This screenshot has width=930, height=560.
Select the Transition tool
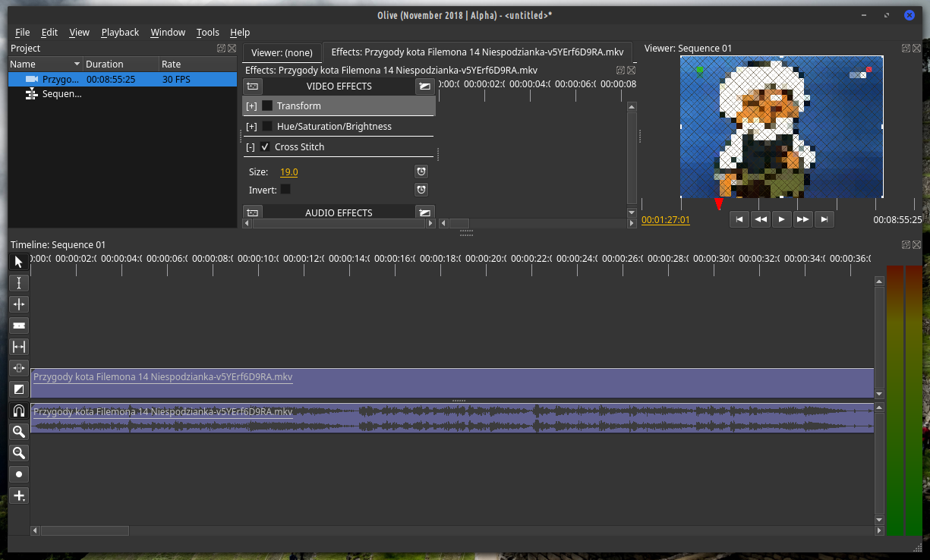(19, 389)
